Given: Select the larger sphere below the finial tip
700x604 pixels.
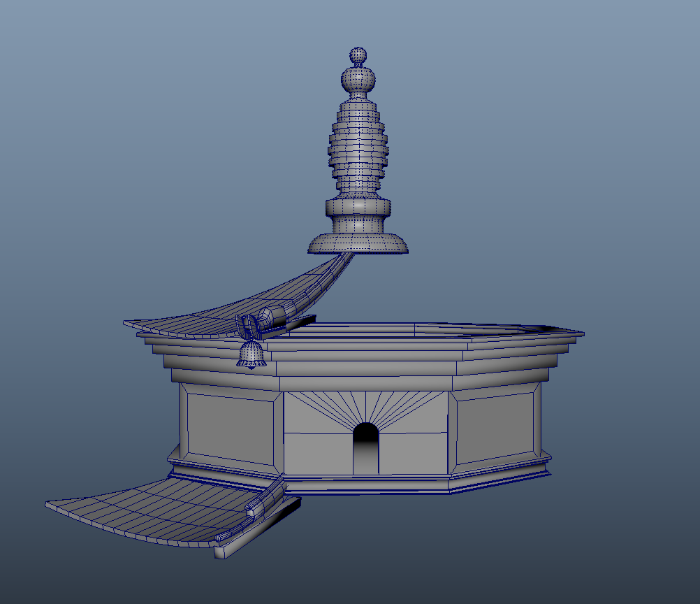Looking at the screenshot, I should click(358, 79).
